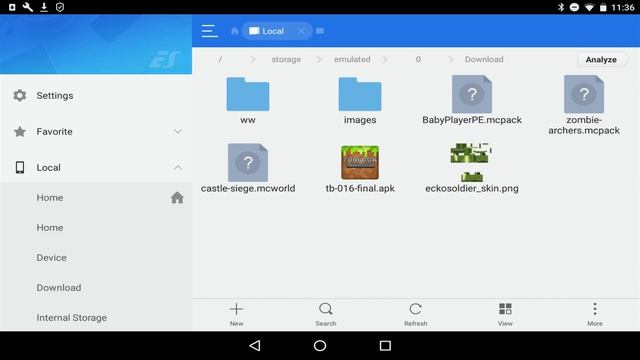Select Internal Storage in sidebar
This screenshot has width=640, height=360.
point(96,317)
